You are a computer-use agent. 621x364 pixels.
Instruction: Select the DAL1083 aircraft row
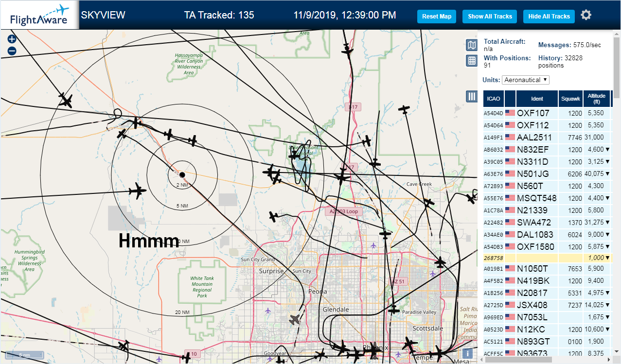point(548,234)
